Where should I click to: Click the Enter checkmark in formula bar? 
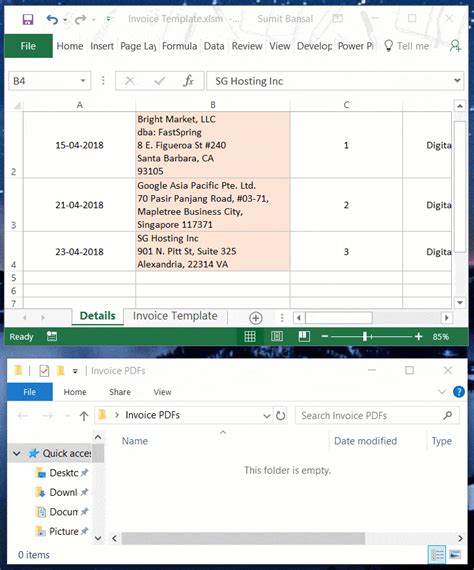point(159,81)
